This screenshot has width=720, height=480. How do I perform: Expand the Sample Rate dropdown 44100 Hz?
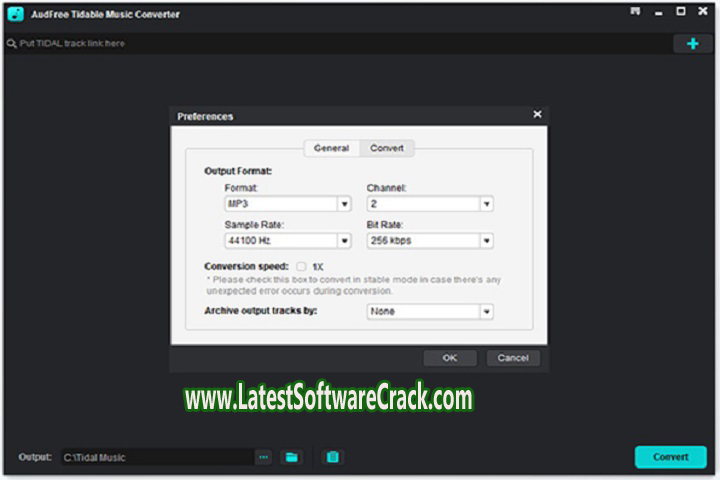coord(288,240)
